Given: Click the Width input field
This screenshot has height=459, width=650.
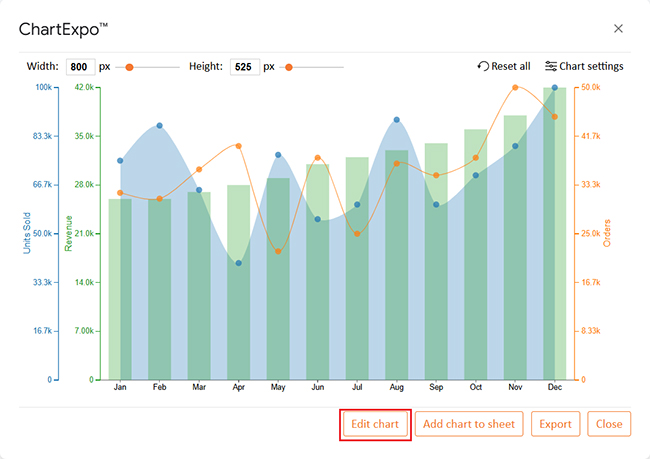Looking at the screenshot, I should tap(80, 67).
